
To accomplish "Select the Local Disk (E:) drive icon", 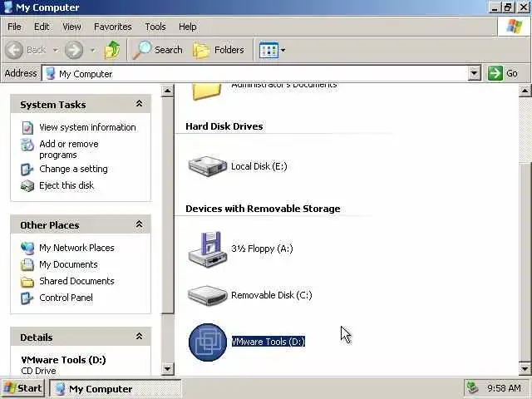I will [x=207, y=166].
